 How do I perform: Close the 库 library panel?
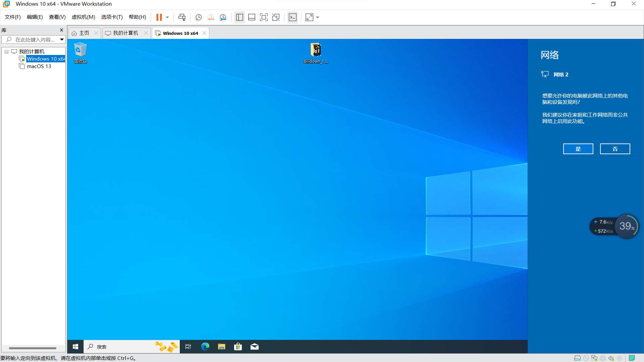point(61,30)
